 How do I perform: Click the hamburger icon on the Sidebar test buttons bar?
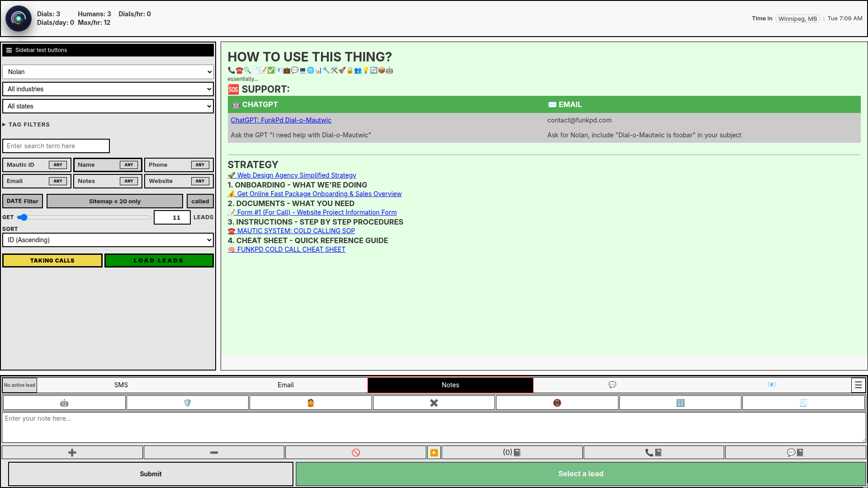click(x=9, y=50)
